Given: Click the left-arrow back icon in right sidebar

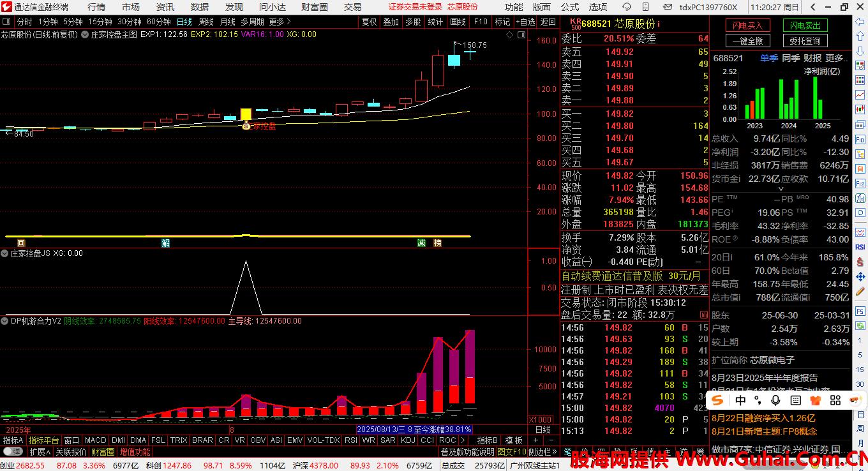Looking at the screenshot, I should [860, 22].
